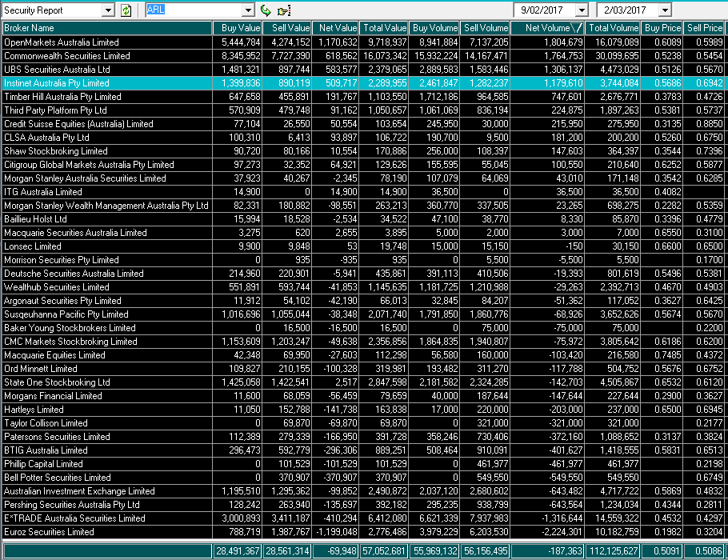The width and height of the screenshot is (728, 560).
Task: Select the Morrison Securities Pty Limited row
Action: 363,260
